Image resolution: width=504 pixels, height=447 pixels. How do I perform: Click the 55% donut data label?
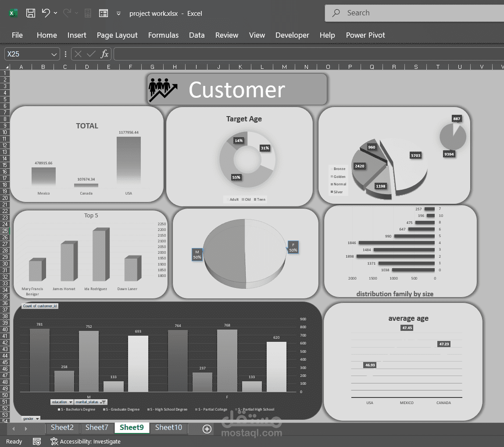click(x=236, y=177)
